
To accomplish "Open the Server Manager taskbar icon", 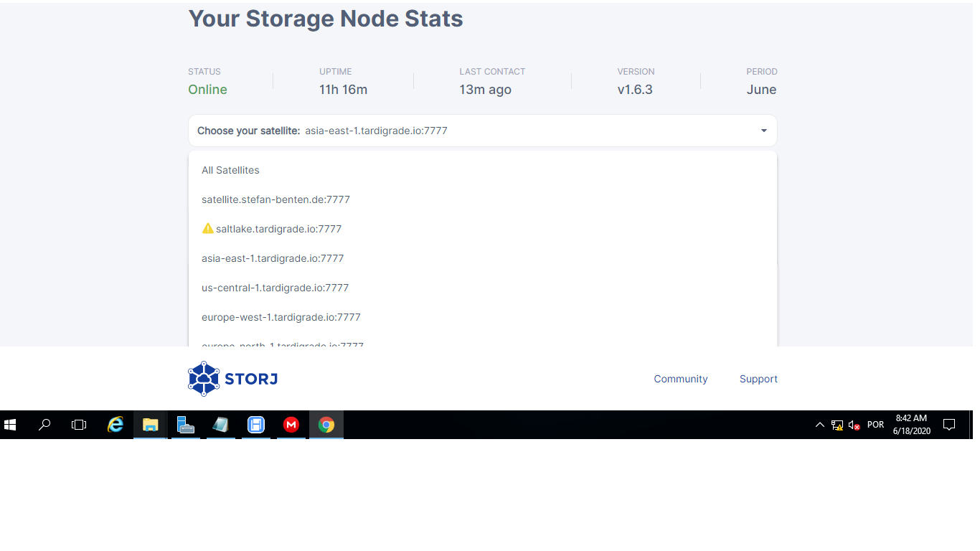I will (186, 425).
